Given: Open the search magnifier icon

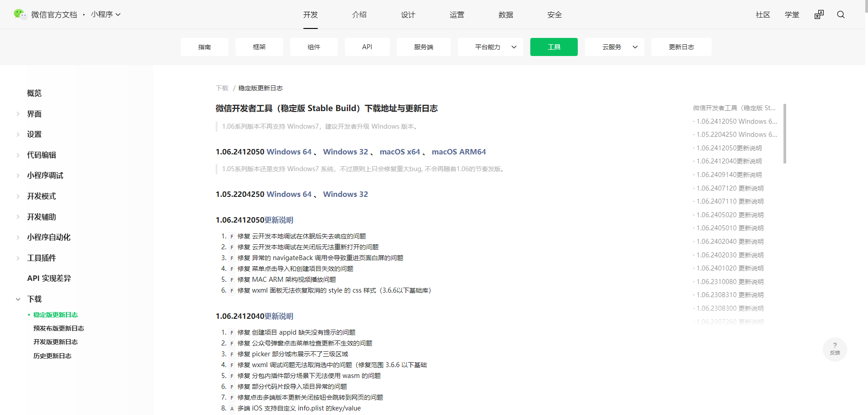Looking at the screenshot, I should tap(841, 14).
